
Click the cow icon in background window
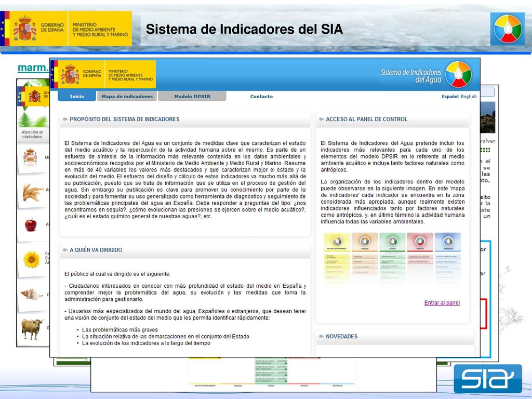32,328
